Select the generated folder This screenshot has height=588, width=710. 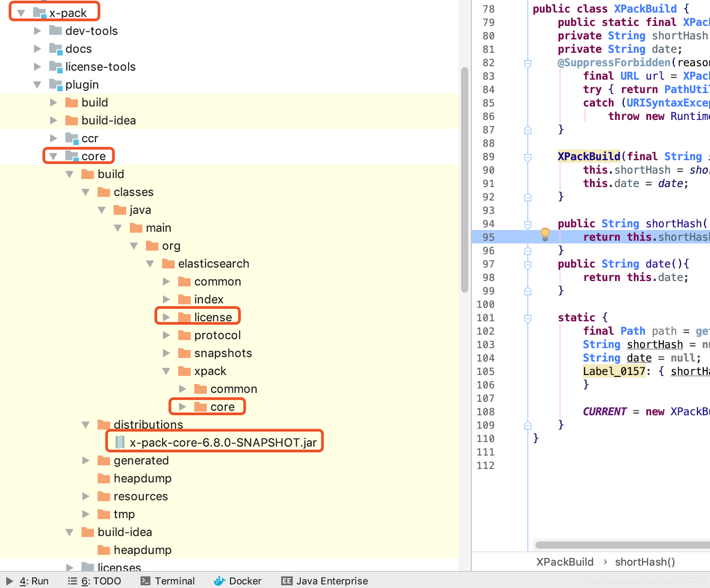click(x=141, y=460)
